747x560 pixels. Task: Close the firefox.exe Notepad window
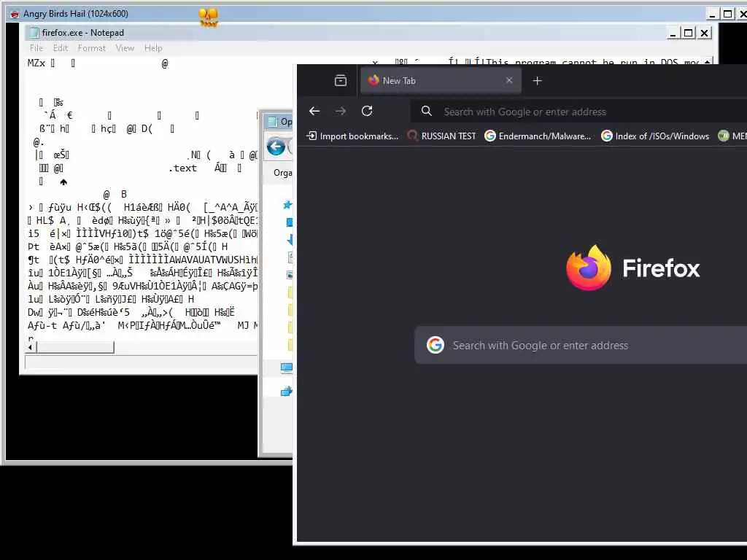[x=705, y=33]
